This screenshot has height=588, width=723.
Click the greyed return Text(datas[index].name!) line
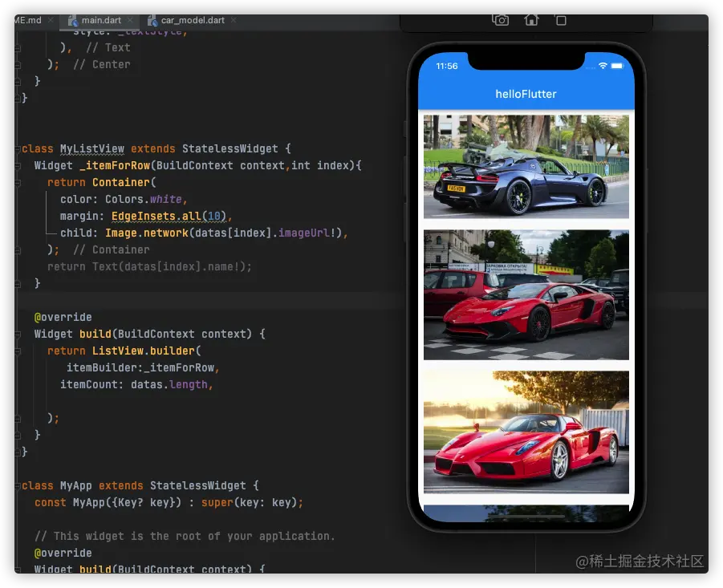point(149,267)
